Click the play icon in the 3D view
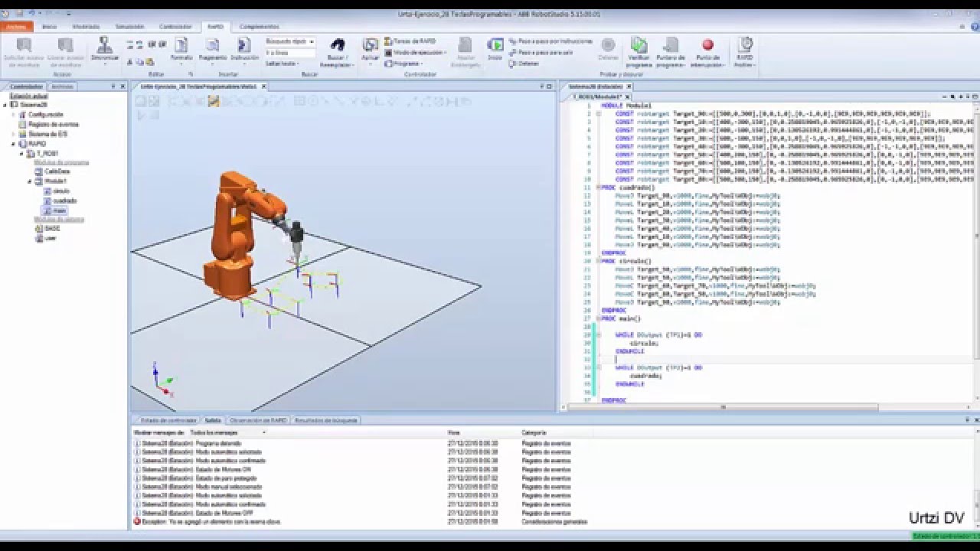The image size is (980, 551). click(141, 115)
